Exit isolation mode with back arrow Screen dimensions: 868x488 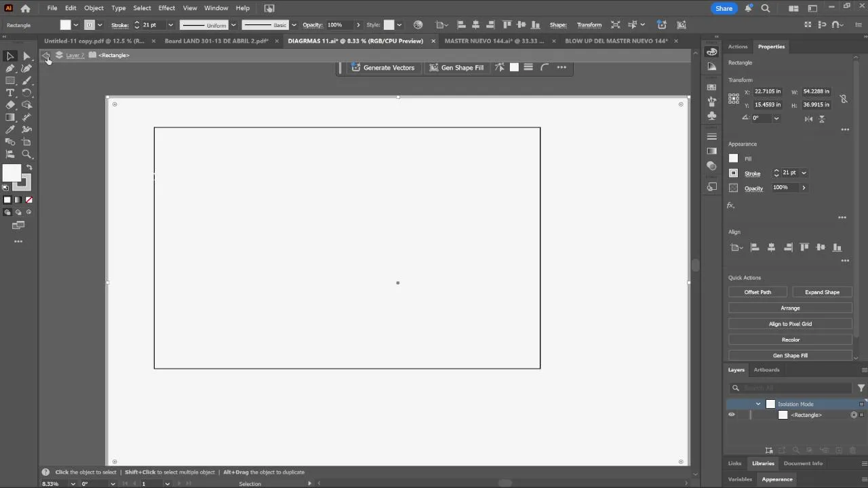tap(46, 56)
